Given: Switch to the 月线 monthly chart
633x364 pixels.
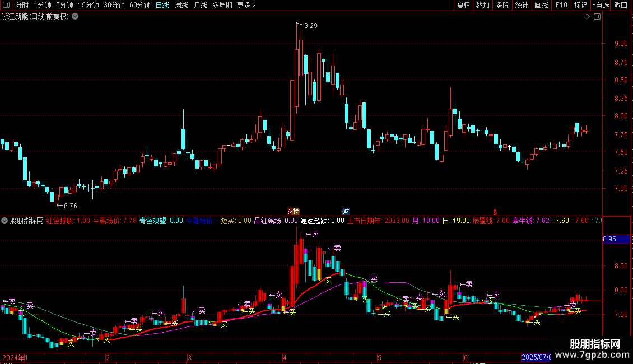Looking at the screenshot, I should click(200, 5).
